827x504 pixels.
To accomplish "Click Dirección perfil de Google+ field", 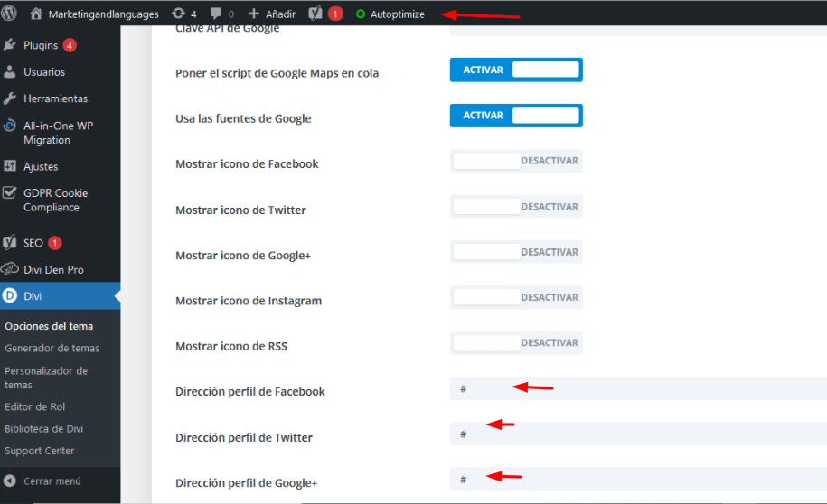I will tap(638, 480).
